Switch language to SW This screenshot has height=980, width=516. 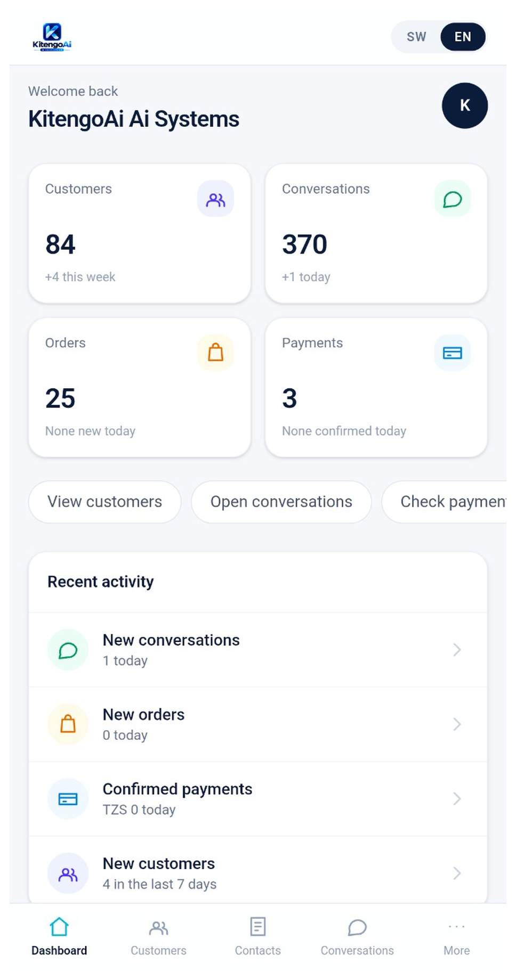(x=416, y=37)
